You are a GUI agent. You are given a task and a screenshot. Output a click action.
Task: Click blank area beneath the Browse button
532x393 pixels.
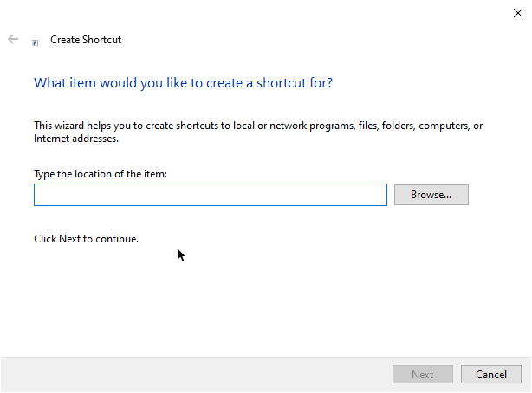[x=431, y=251]
